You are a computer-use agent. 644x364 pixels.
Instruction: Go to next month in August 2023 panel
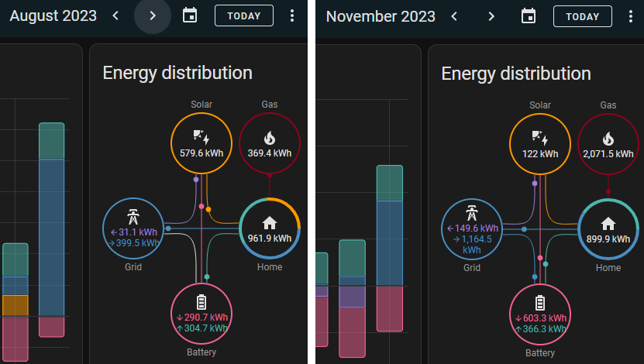click(153, 15)
